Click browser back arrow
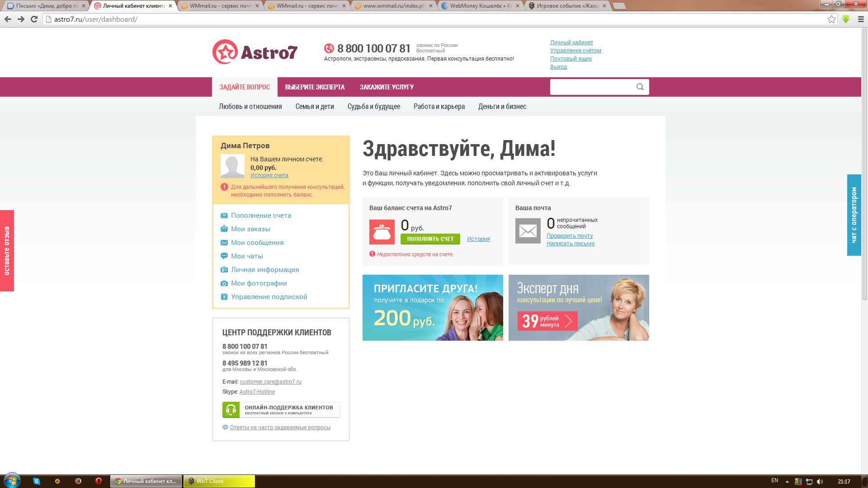The height and width of the screenshot is (488, 868). coord(8,19)
